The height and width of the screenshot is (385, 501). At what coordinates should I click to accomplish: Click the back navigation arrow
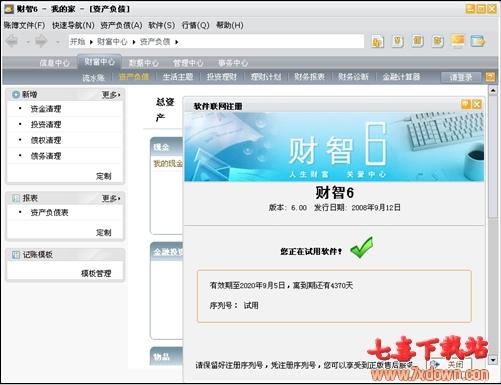12,42
